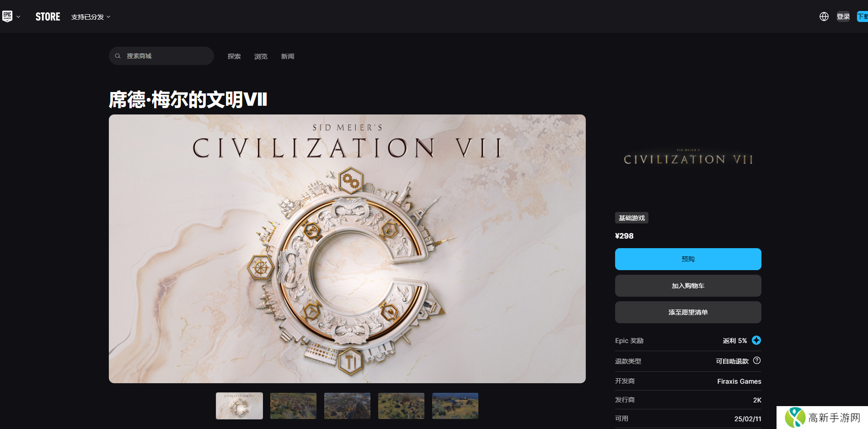
Task: Click 加入购物车 add to cart button
Action: [688, 286]
